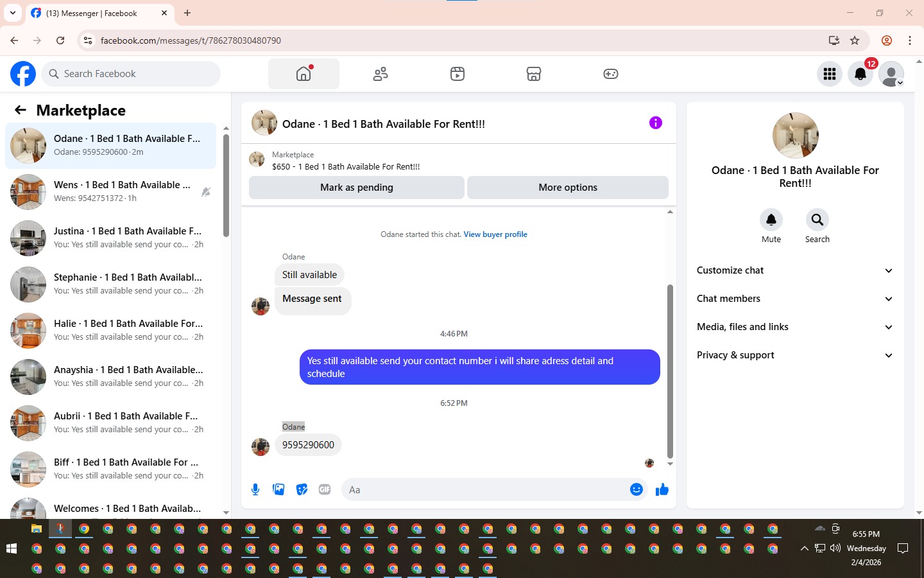Image resolution: width=924 pixels, height=578 pixels.
Task: Go back with browser back arrow
Action: (14, 40)
